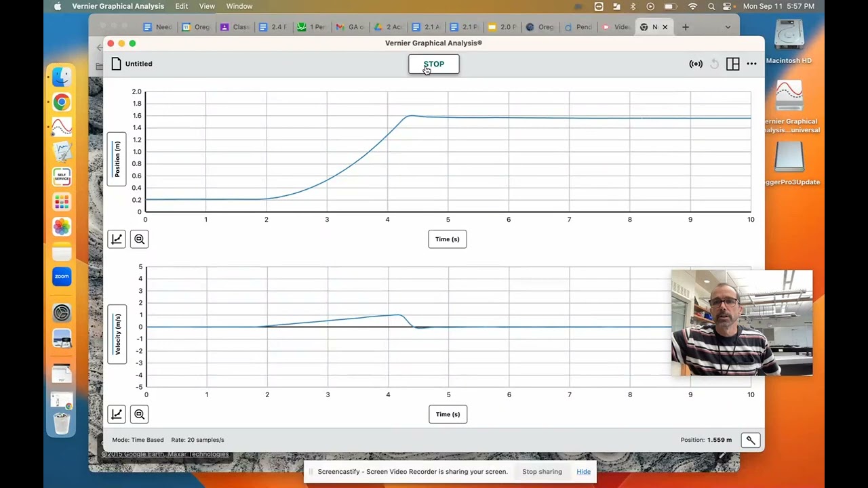Image resolution: width=868 pixels, height=488 pixels.
Task: Hide the Screencastify sharing notification
Action: click(583, 472)
